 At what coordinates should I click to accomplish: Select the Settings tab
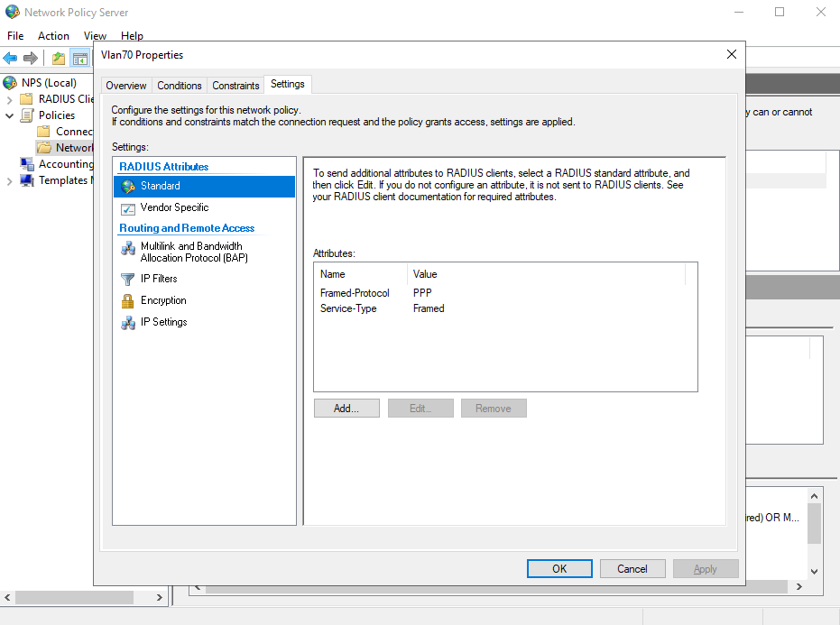point(288,84)
